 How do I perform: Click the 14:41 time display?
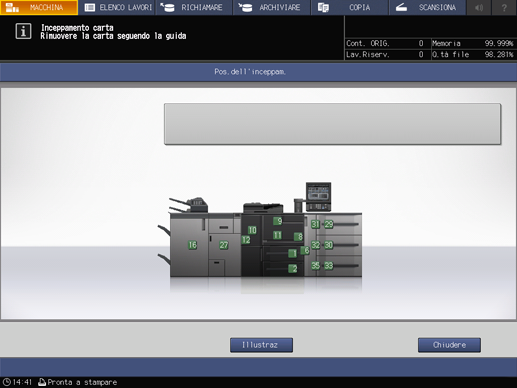pyautogui.click(x=22, y=382)
